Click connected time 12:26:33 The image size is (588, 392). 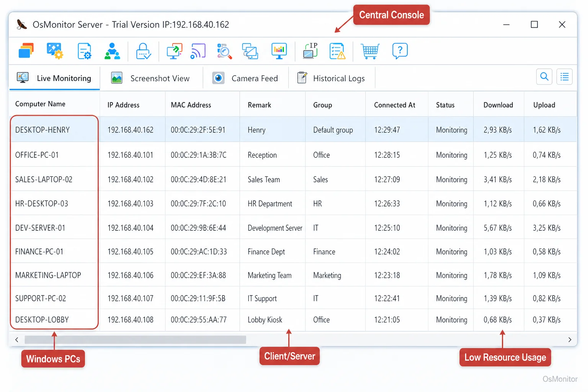click(x=387, y=204)
